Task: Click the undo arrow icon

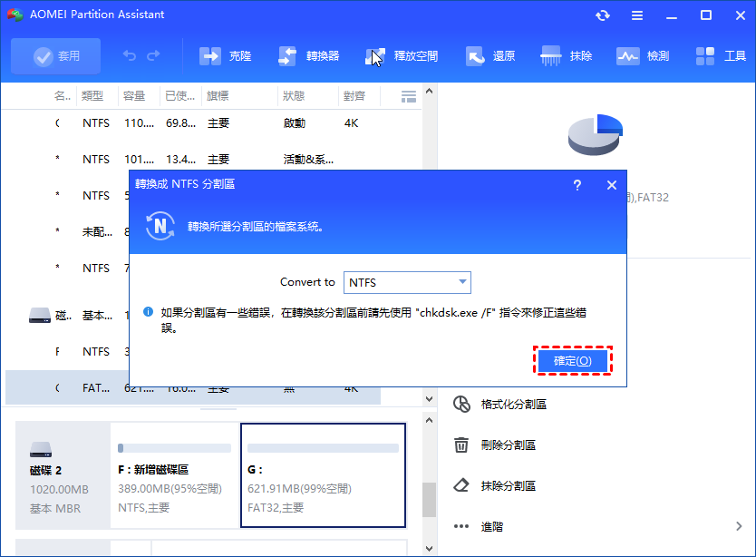Action: point(130,56)
